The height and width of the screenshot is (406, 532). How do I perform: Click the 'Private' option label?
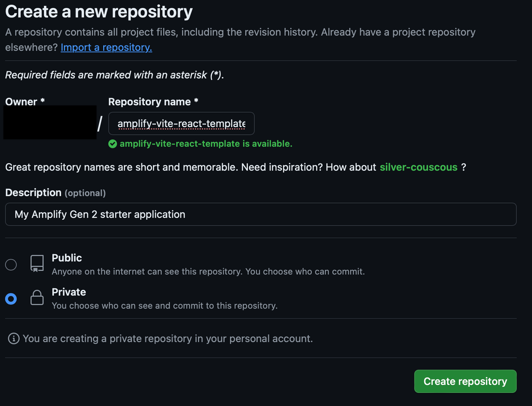69,292
